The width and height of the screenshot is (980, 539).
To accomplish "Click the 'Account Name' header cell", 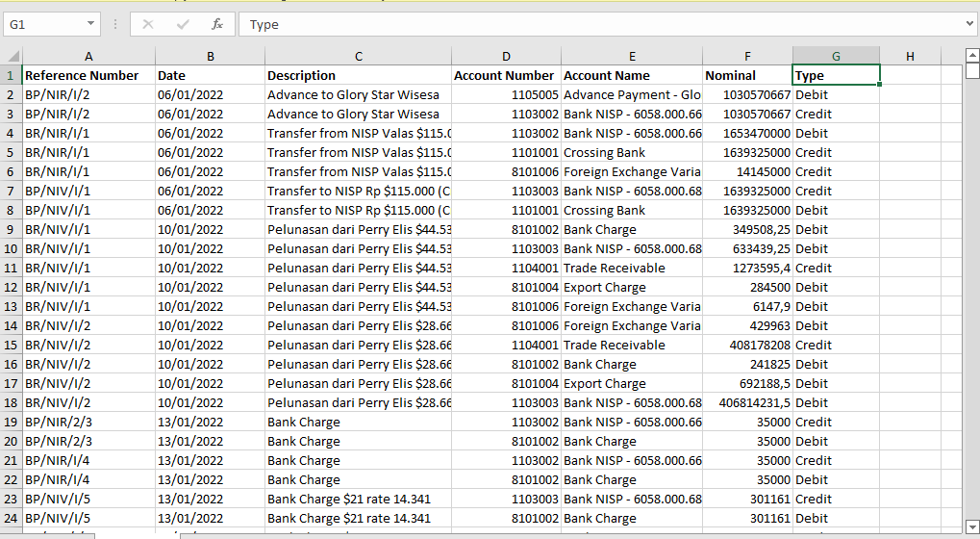I will 632,76.
